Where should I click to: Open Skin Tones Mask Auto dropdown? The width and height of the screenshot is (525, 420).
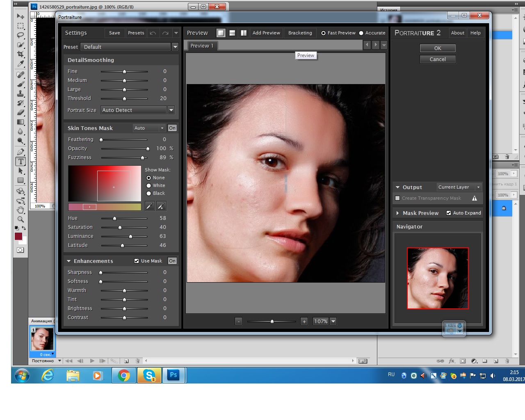click(x=149, y=128)
